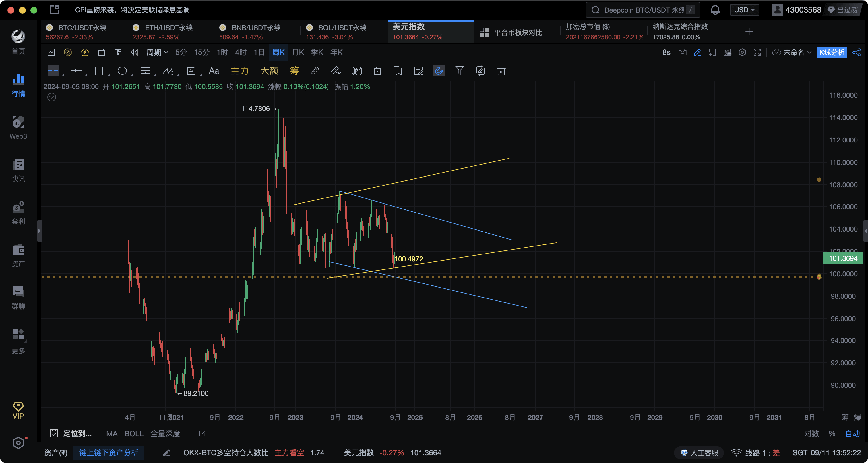Image resolution: width=868 pixels, height=463 pixels.
Task: Select the 月K monthly timeframe
Action: coord(298,52)
